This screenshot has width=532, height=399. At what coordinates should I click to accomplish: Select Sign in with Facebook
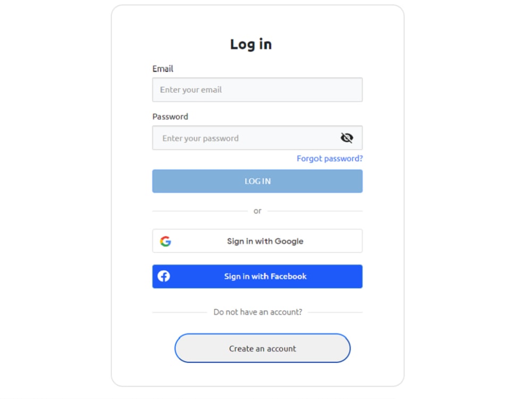[x=257, y=276]
